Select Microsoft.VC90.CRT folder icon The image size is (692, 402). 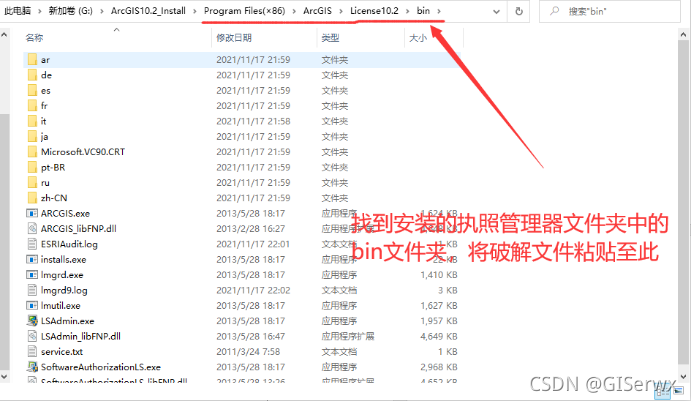32,152
